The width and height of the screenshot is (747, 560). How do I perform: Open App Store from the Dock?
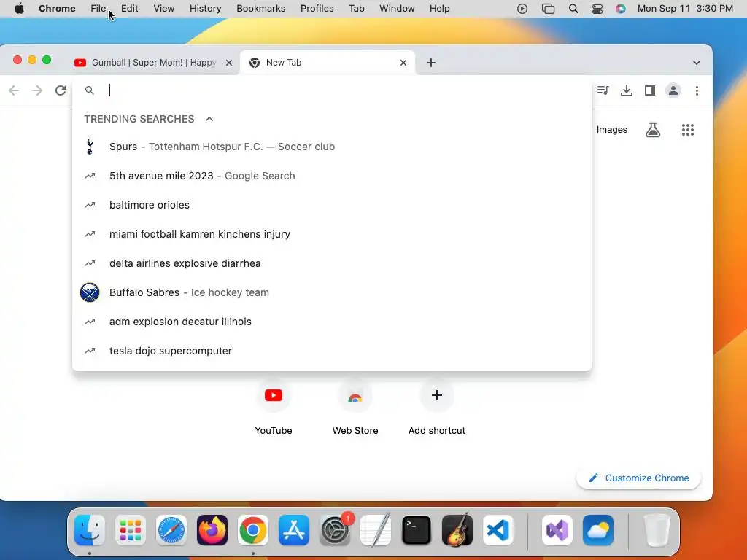[294, 530]
